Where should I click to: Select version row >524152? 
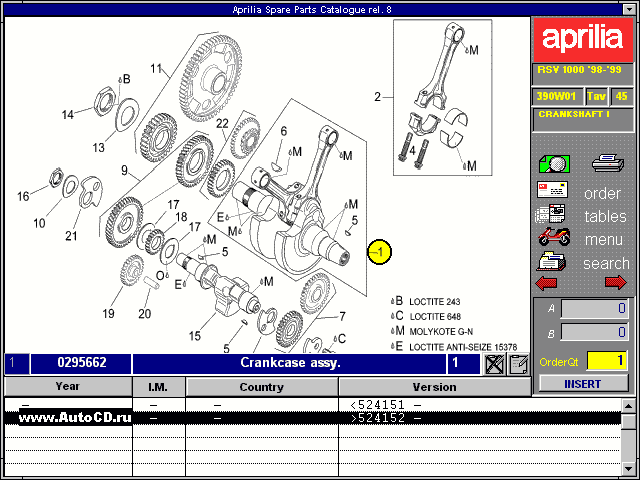[x=313, y=418]
